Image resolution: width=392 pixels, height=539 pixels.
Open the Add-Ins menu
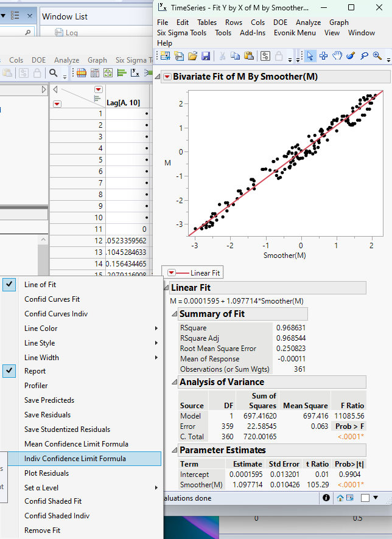[x=253, y=33]
